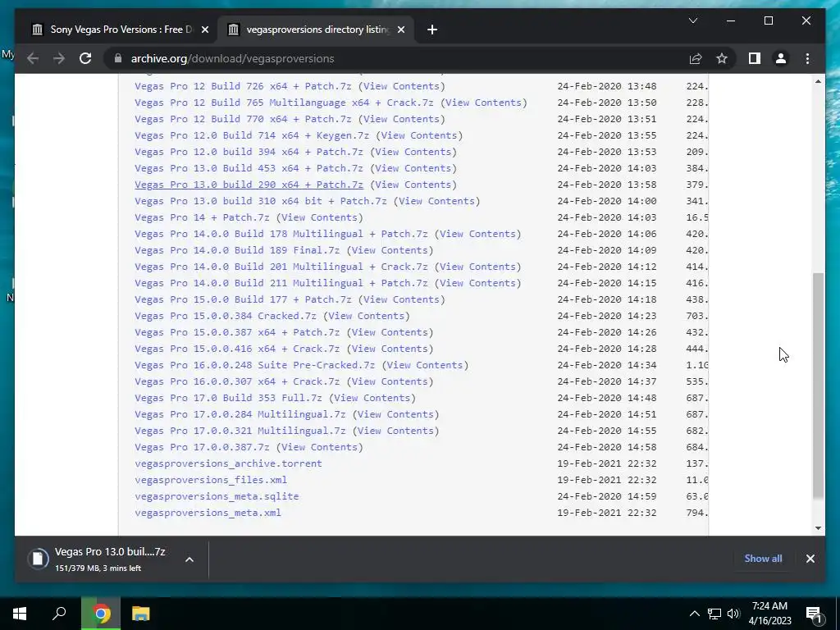Screen dimensions: 840x630
Task: View Contents of Vegas Pro 17.0.0.284 Multilingual
Action: tap(396, 414)
